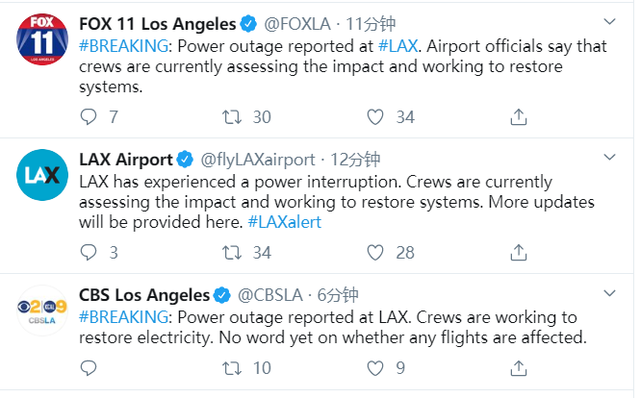Like the CBS Los Angeles tweet
The height and width of the screenshot is (398, 640).
click(375, 368)
